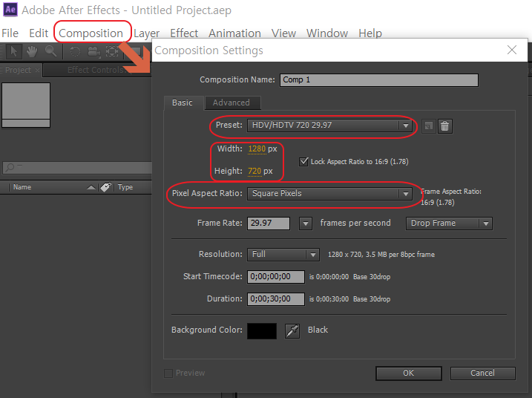Click the Frame Rate field 29.97
Image resolution: width=532 pixels, height=398 pixels.
tap(269, 224)
